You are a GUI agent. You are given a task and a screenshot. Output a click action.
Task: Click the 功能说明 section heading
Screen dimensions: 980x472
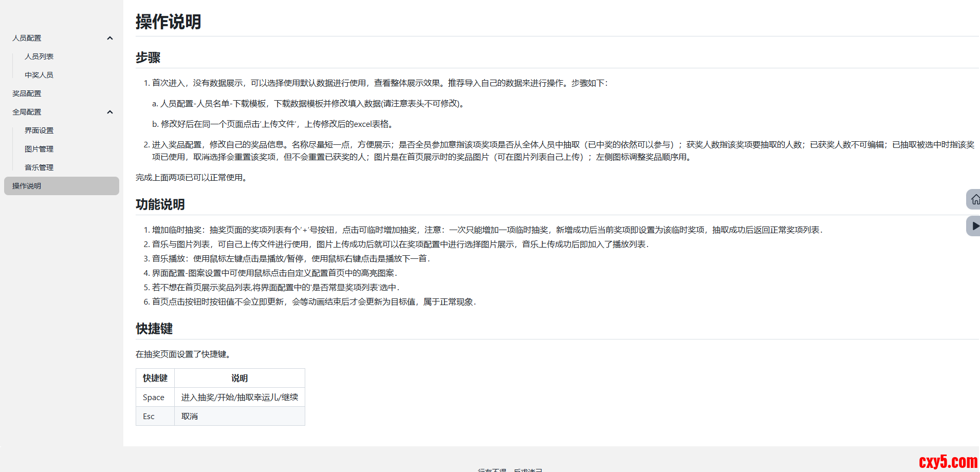coord(160,204)
